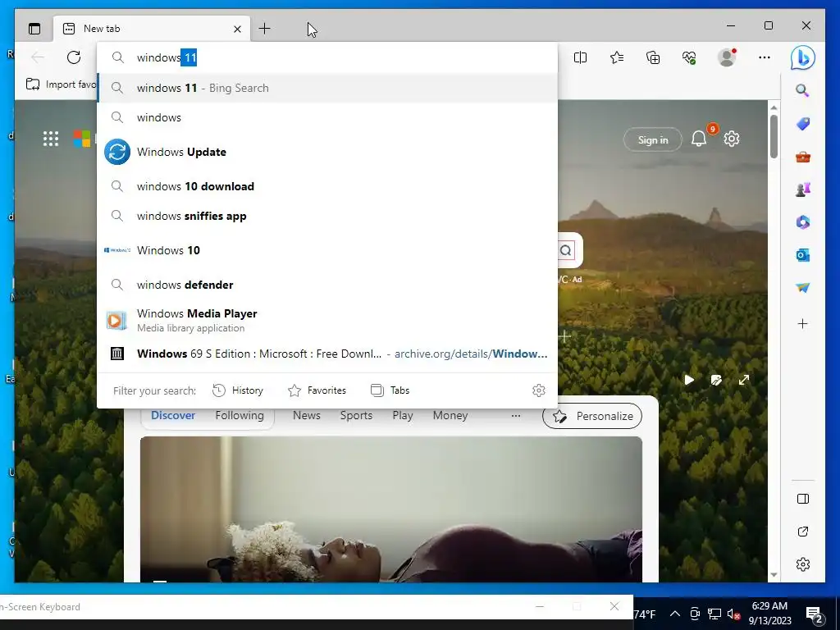Switch to the Following tab

(240, 415)
